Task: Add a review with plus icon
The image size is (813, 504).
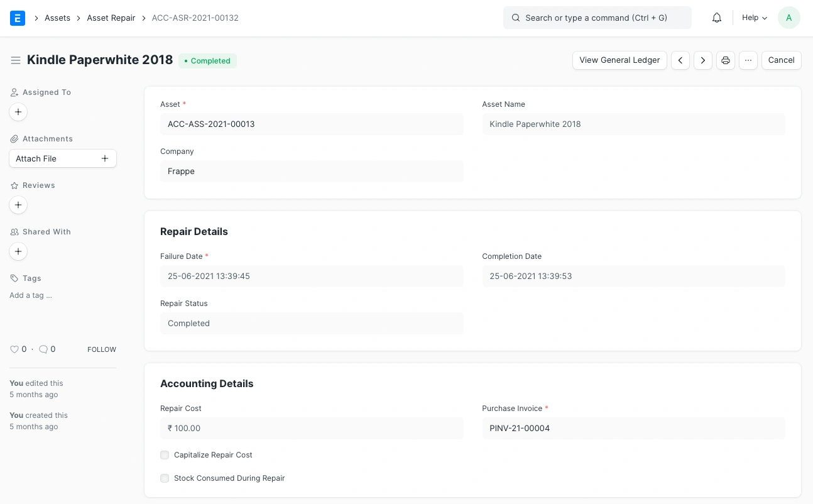Action: (x=18, y=205)
